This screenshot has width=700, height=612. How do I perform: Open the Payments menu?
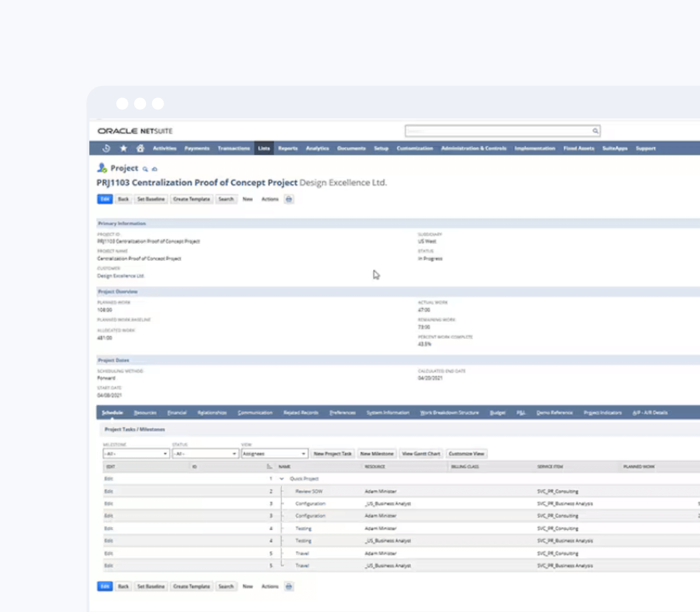197,148
